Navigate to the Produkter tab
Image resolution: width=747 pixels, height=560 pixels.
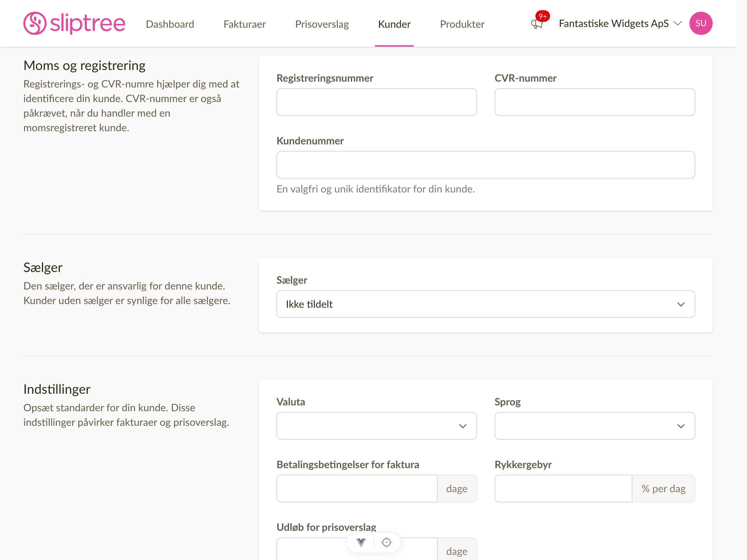click(x=462, y=24)
